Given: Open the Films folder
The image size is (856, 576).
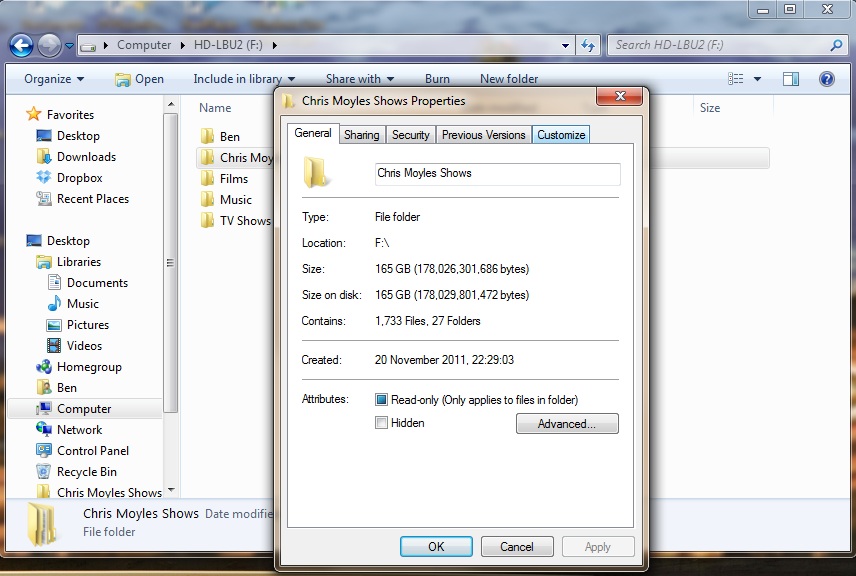Looking at the screenshot, I should pyautogui.click(x=234, y=179).
